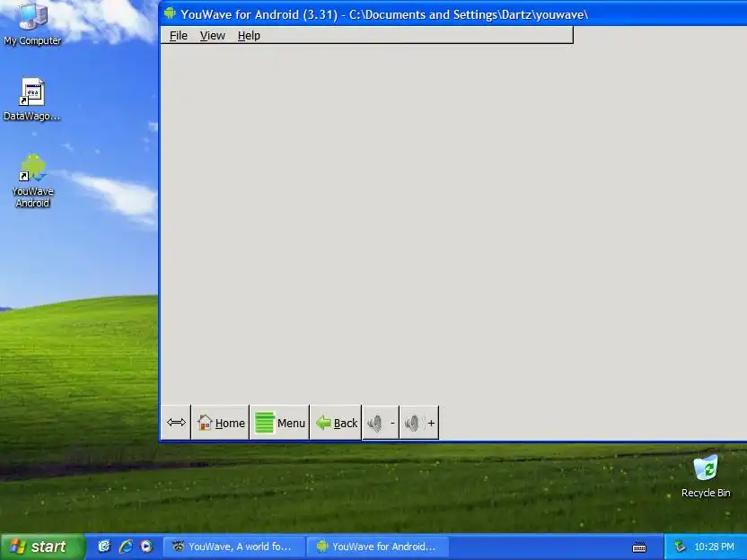747x560 pixels.
Task: Click the Show Desktop quick launch icon
Action: tap(104, 547)
